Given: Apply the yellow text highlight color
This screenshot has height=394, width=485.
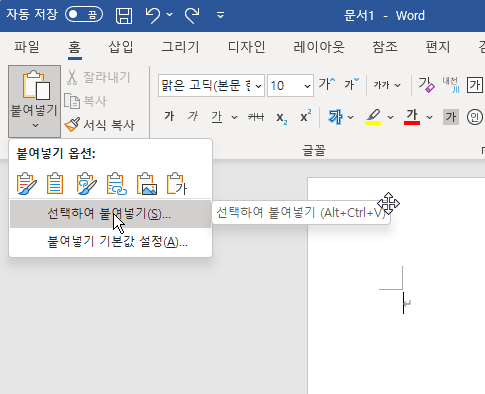Looking at the screenshot, I should (373, 117).
